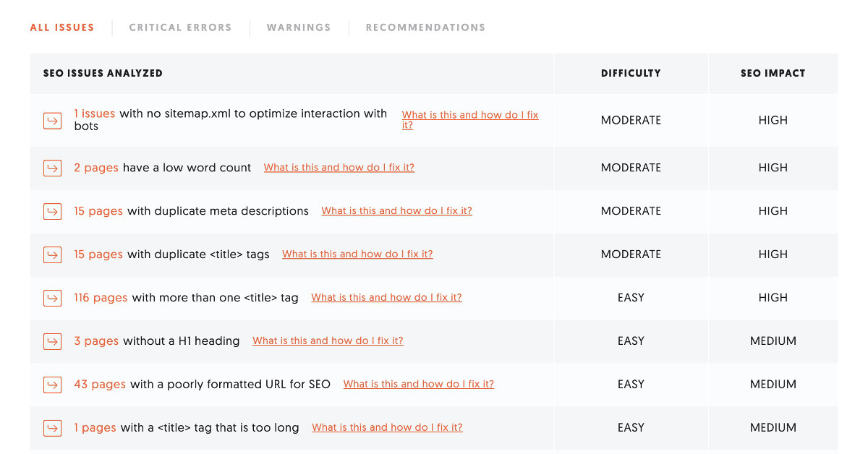The height and width of the screenshot is (454, 868).
Task: Open '3 pages' without H1 heading link
Action: (x=96, y=340)
